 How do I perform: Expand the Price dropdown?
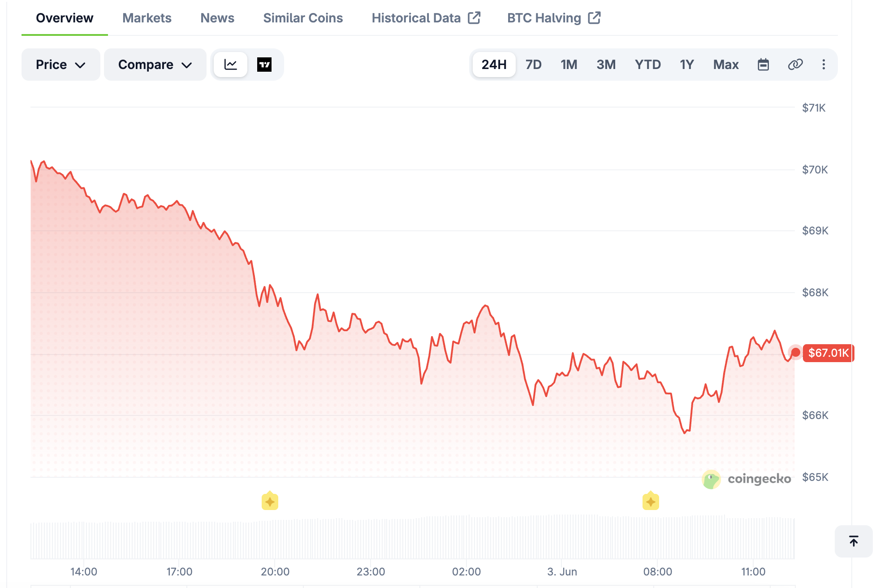pyautogui.click(x=61, y=65)
